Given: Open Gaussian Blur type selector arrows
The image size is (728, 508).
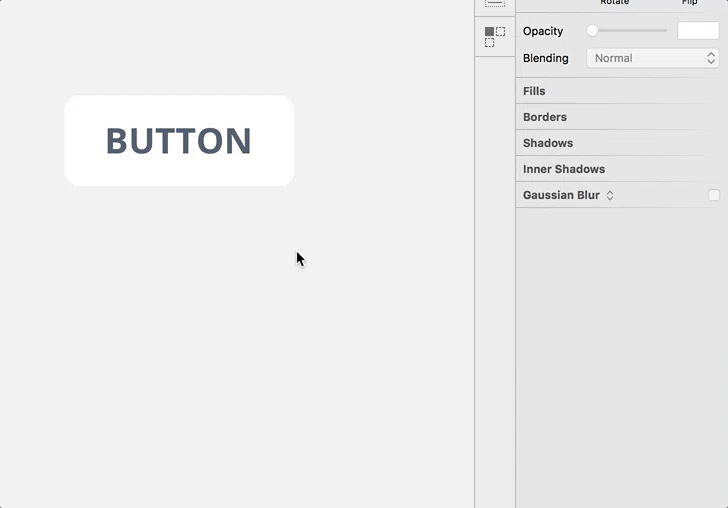Looking at the screenshot, I should click(x=610, y=195).
